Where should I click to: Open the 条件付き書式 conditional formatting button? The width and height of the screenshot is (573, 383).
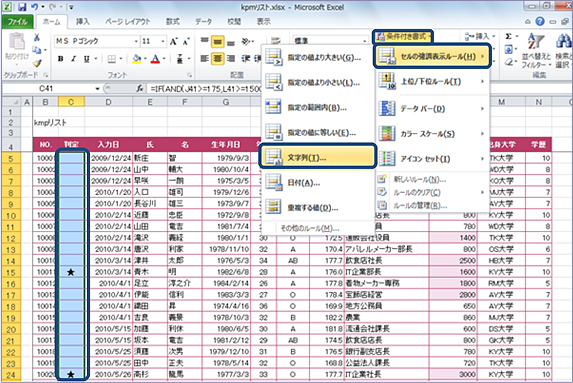coord(402,36)
